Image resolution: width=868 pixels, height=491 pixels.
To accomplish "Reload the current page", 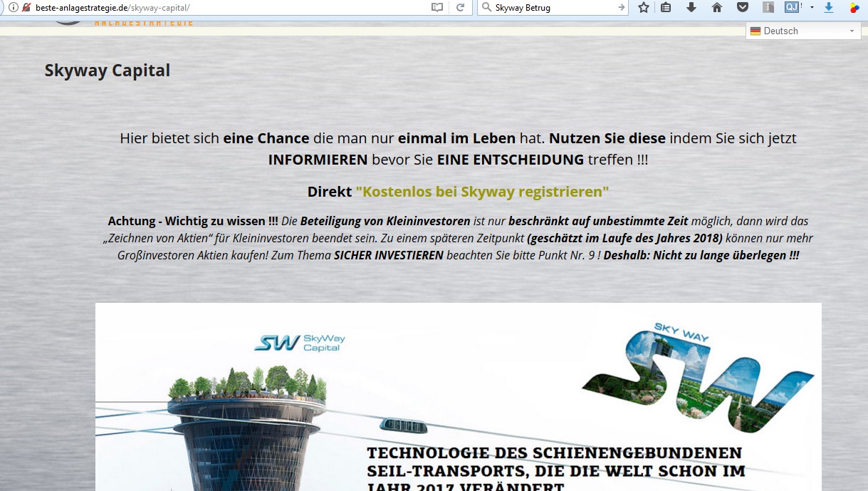I will coord(460,7).
